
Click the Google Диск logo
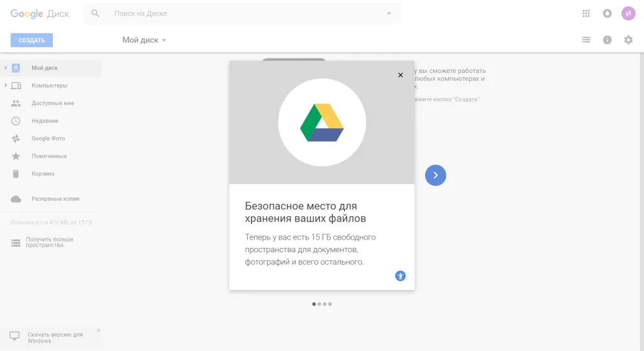[40, 14]
